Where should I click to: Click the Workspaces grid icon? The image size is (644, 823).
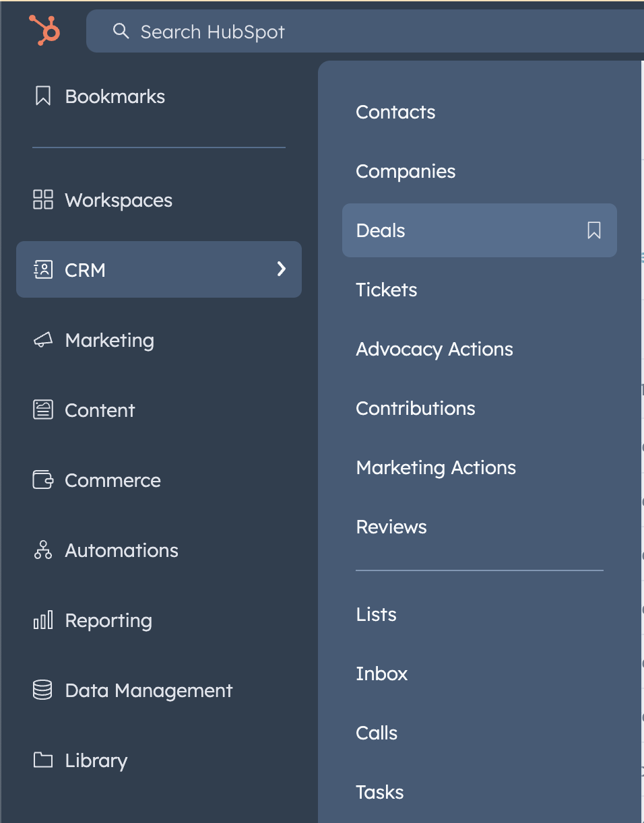coord(43,199)
